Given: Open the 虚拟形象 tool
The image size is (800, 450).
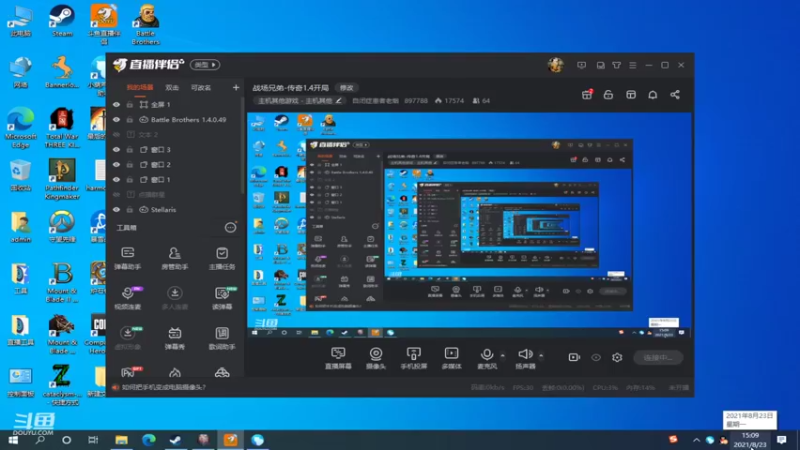Looking at the screenshot, I should pos(128,338).
